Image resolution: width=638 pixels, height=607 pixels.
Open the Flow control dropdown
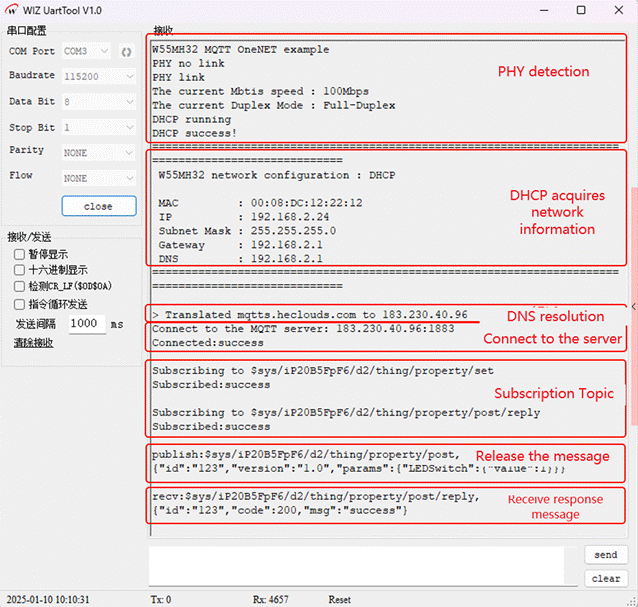tap(99, 178)
